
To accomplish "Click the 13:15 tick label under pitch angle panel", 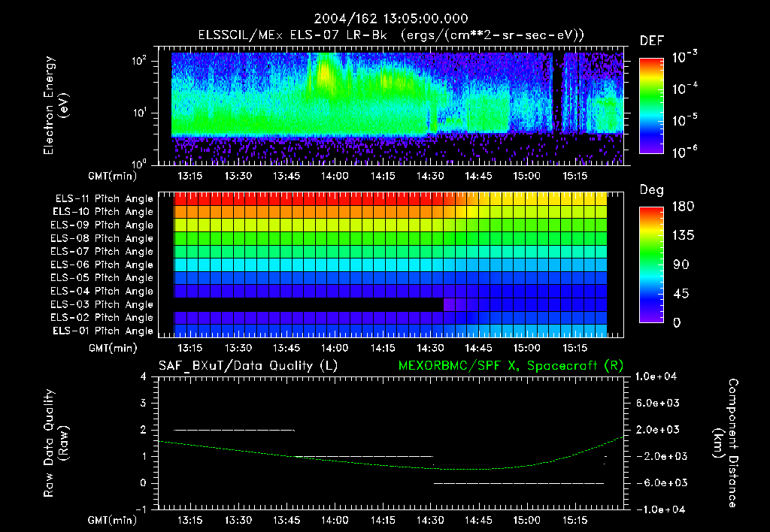I will 190,349.
